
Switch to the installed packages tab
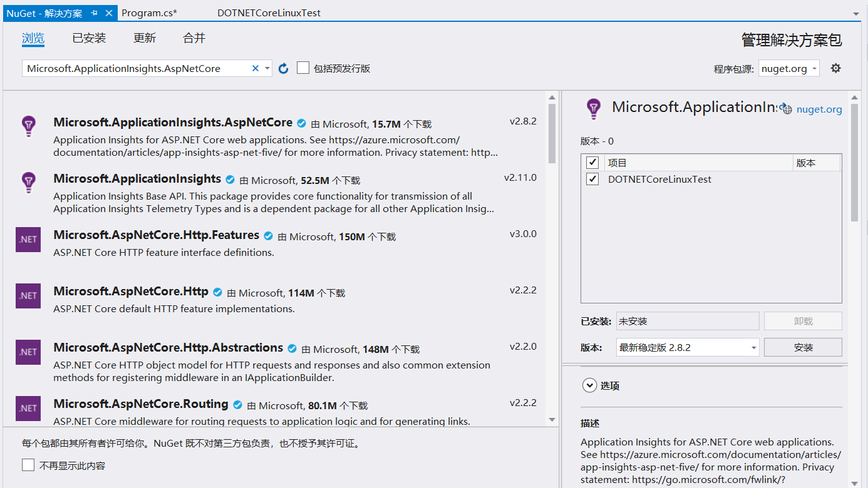click(89, 38)
